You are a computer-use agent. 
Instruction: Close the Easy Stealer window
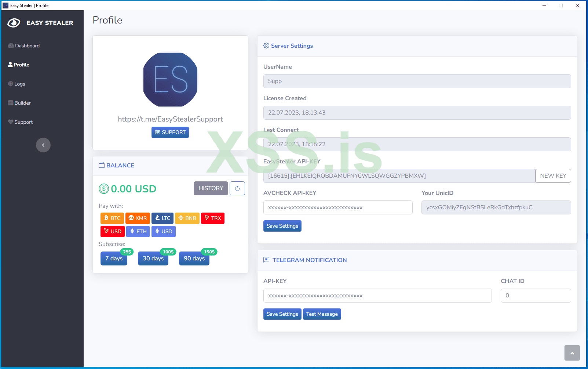coord(578,6)
